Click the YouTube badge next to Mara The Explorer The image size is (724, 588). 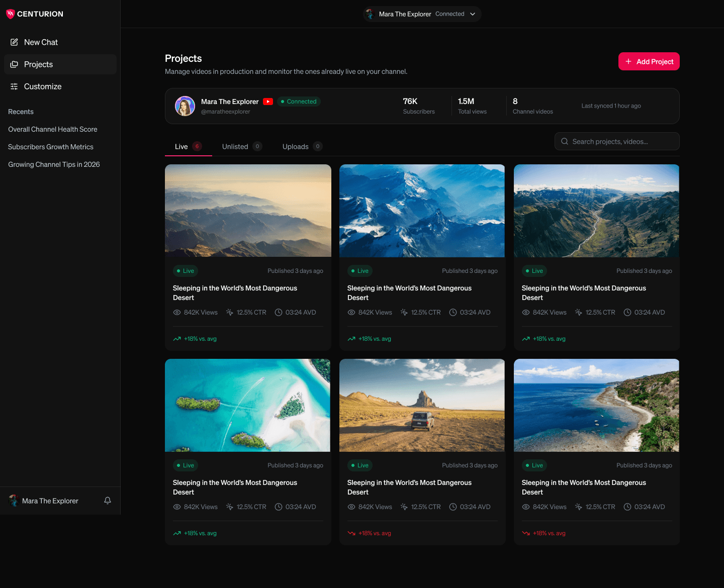coord(268,102)
